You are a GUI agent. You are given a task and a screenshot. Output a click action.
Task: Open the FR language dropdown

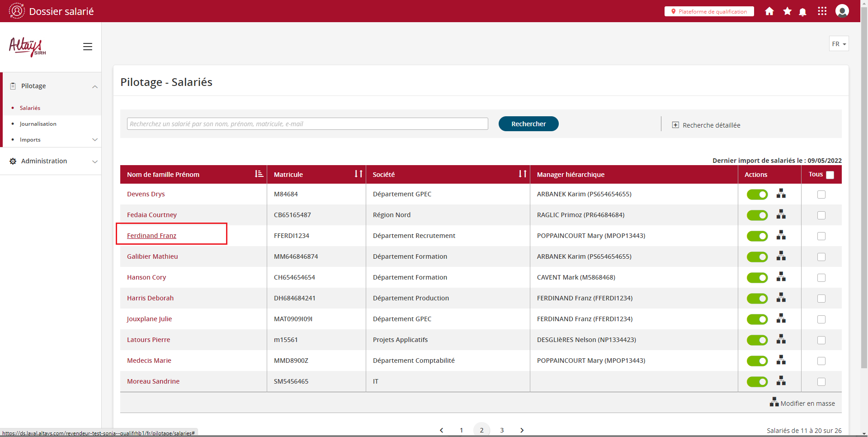pyautogui.click(x=839, y=44)
